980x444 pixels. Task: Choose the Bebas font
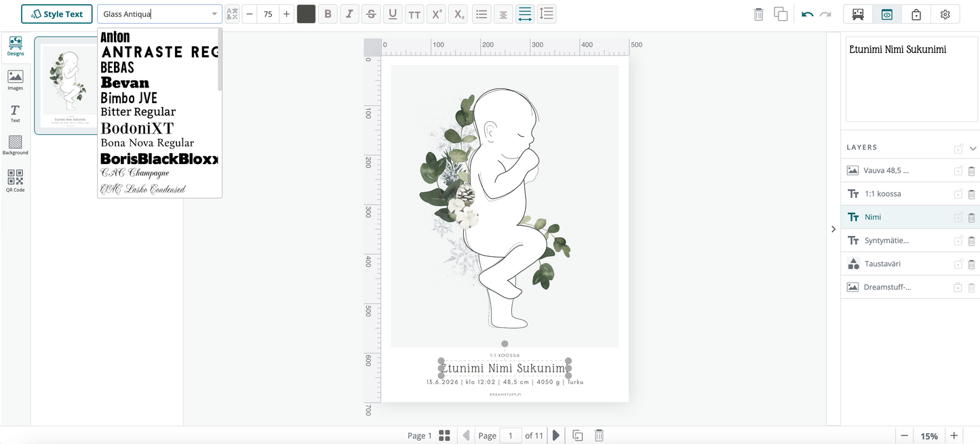(117, 68)
